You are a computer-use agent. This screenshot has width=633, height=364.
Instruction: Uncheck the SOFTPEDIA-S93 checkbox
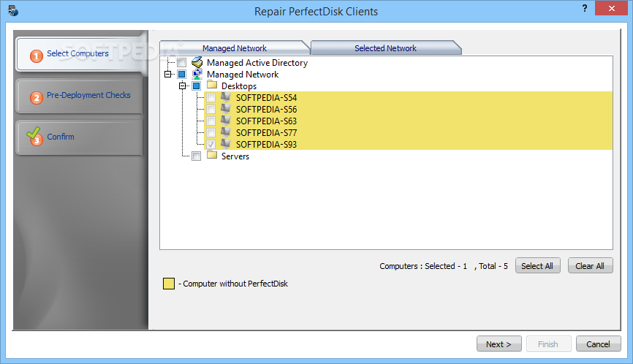211,145
